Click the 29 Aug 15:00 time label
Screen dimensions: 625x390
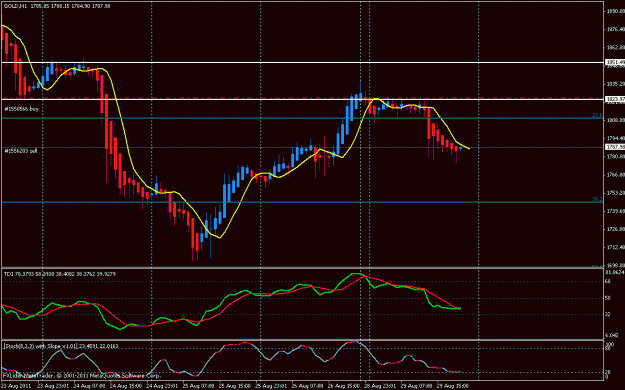point(452,386)
